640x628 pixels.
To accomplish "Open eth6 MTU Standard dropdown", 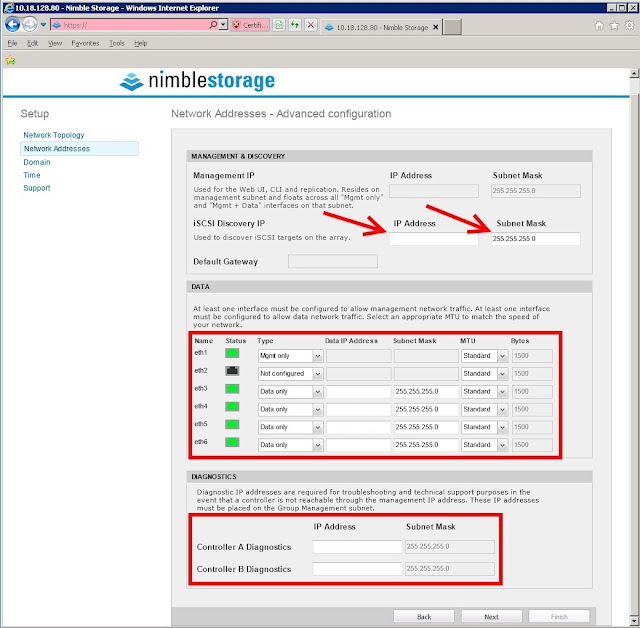I will (484, 445).
